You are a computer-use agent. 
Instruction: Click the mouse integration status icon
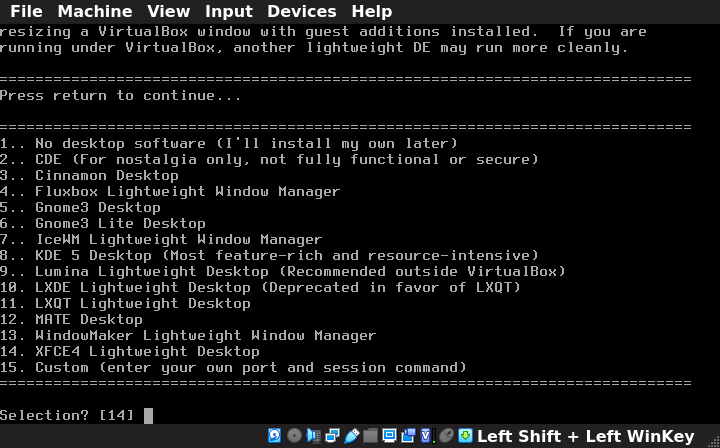446,435
